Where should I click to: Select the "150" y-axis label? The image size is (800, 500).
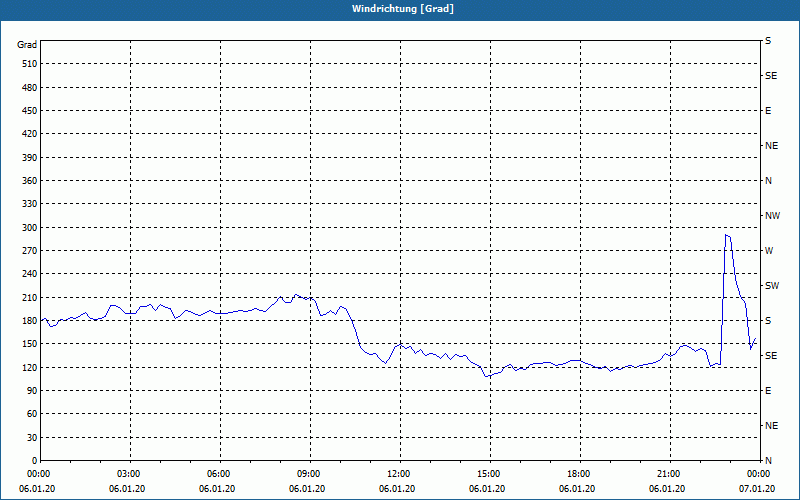pos(30,344)
